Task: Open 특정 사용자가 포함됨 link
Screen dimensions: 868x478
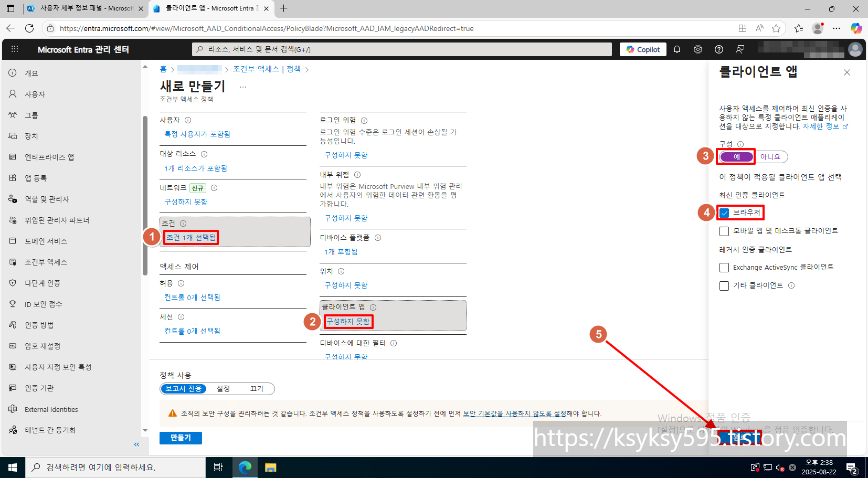Action: 197,134
